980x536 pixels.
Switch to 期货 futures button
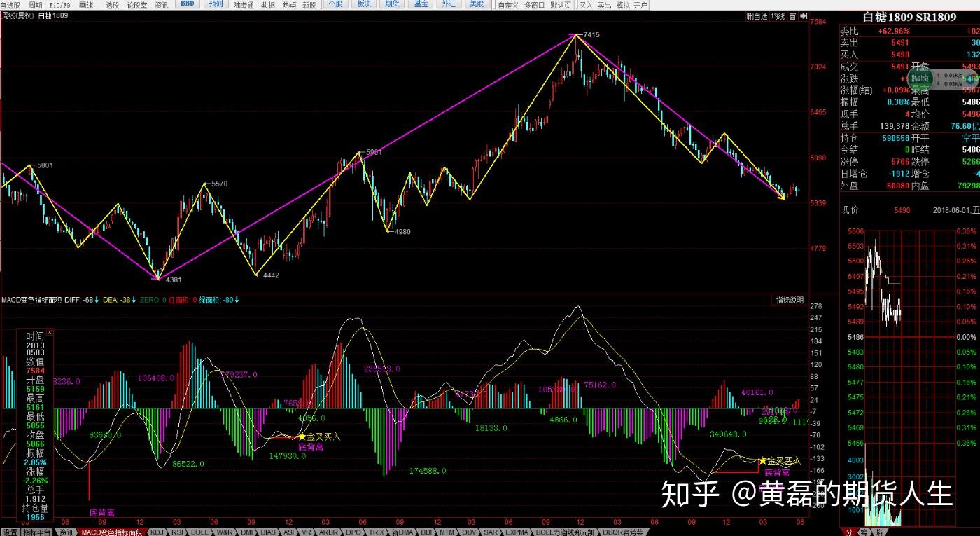point(393,4)
